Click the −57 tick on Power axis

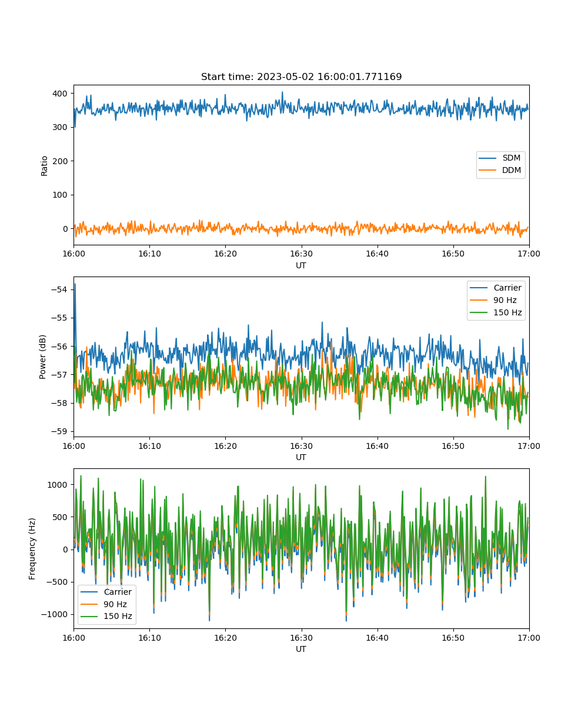coord(60,374)
